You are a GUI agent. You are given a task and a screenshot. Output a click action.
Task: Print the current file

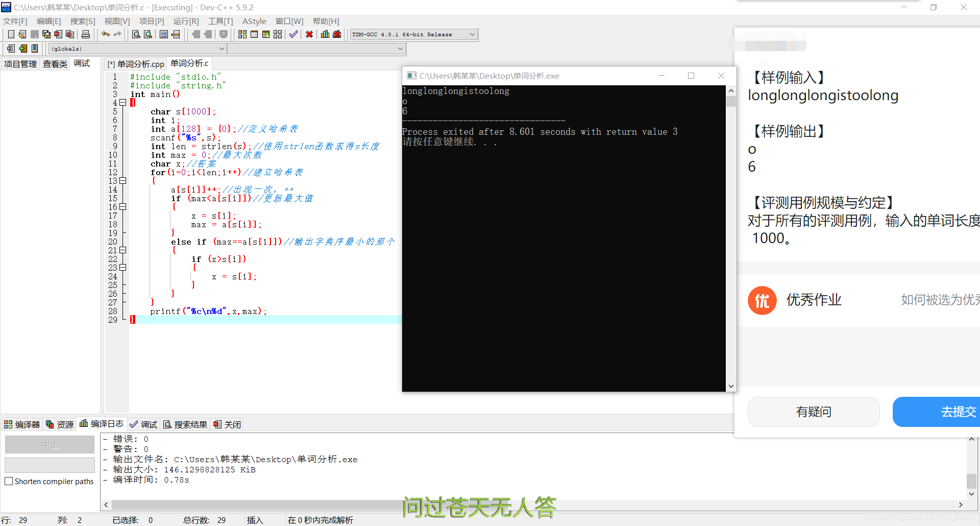pos(86,34)
